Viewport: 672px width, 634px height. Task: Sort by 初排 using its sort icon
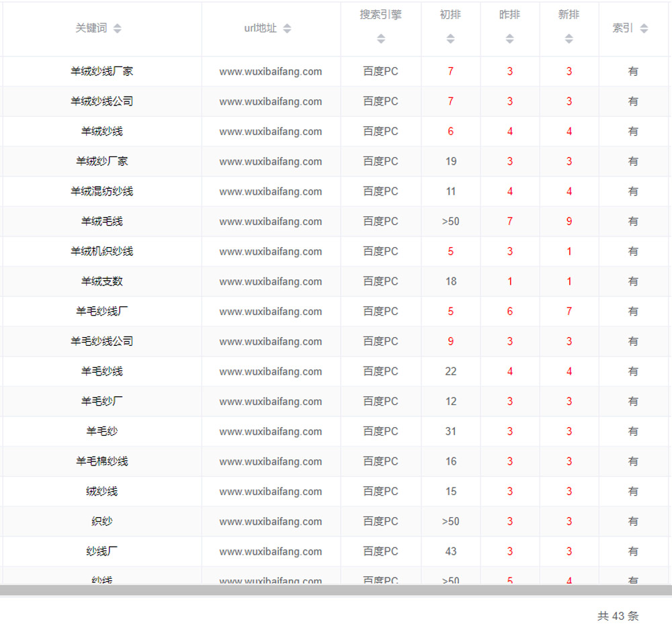(450, 39)
